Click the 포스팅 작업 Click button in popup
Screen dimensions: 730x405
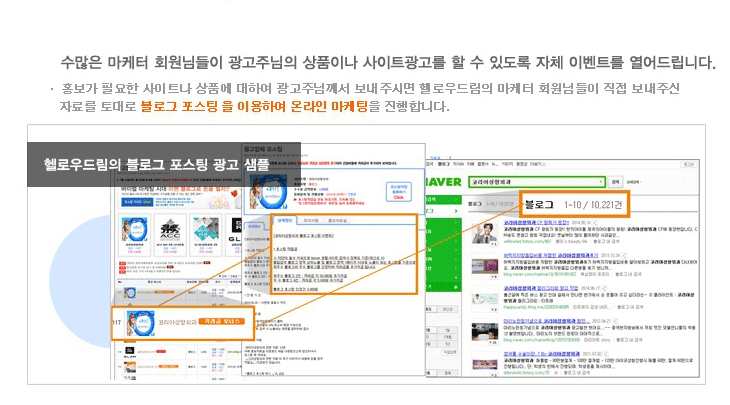398,190
